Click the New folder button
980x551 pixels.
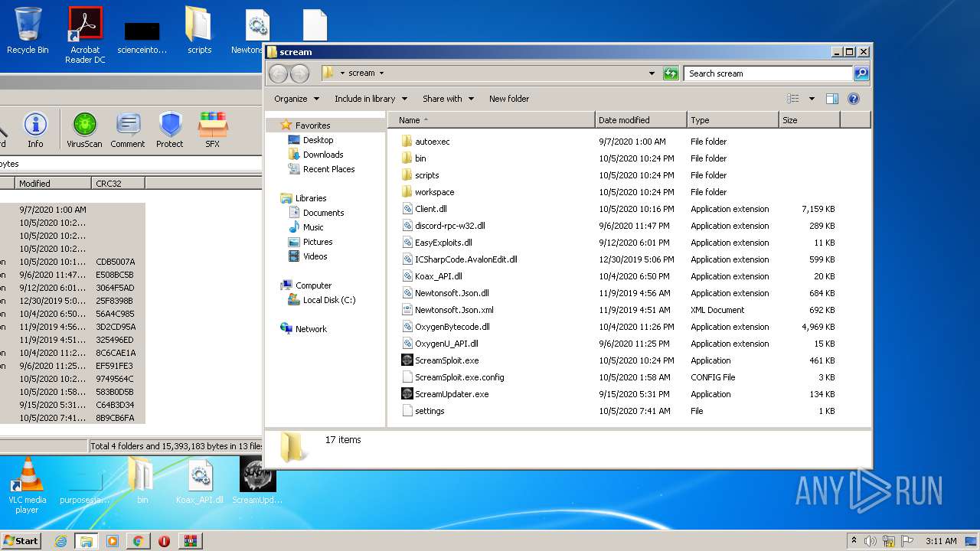(x=509, y=99)
